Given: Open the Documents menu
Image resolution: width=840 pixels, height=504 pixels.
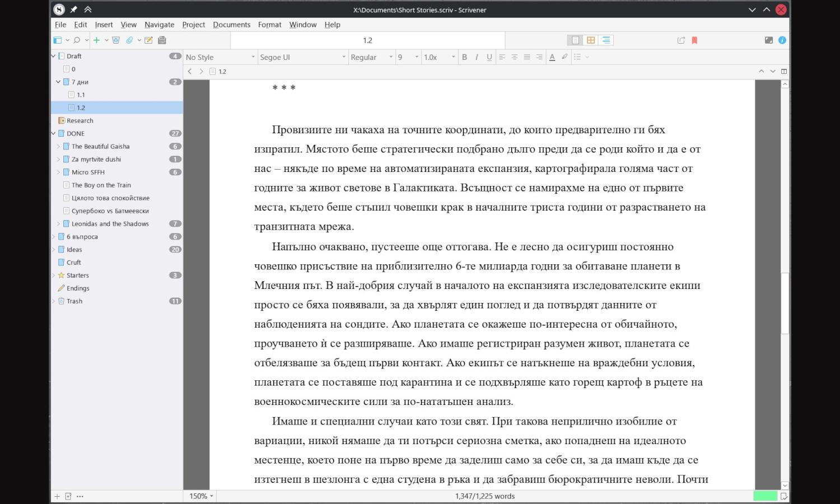Looking at the screenshot, I should pyautogui.click(x=231, y=25).
